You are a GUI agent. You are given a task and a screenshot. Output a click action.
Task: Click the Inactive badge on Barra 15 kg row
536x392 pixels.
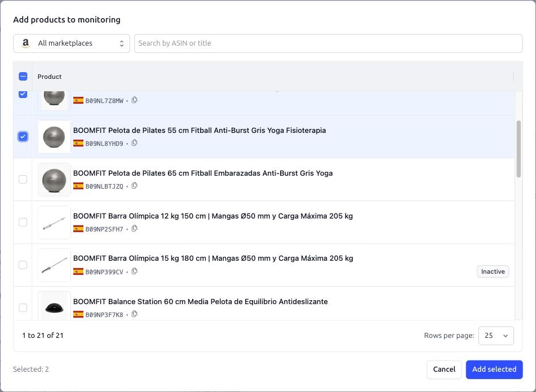(493, 271)
